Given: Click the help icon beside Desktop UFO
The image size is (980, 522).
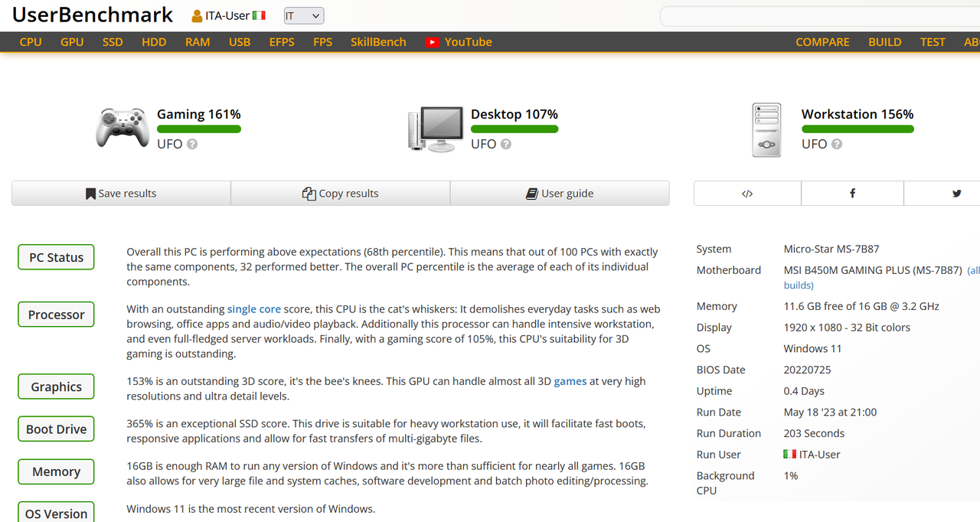Looking at the screenshot, I should coord(506,144).
